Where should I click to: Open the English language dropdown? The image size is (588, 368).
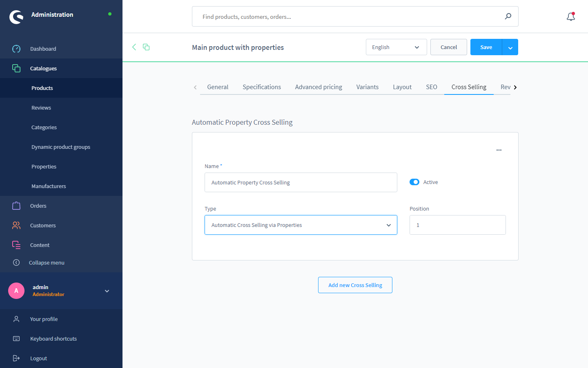pos(396,47)
